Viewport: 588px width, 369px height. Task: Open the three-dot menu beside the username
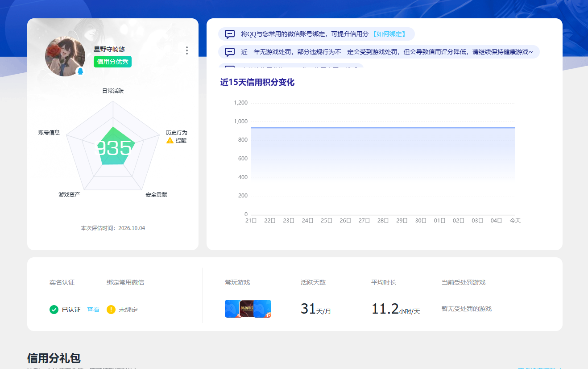(x=186, y=50)
